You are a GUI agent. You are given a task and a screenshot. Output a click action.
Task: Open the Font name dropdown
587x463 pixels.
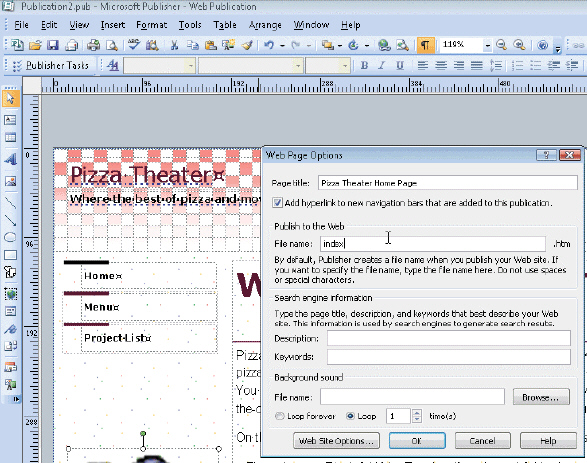[298, 66]
